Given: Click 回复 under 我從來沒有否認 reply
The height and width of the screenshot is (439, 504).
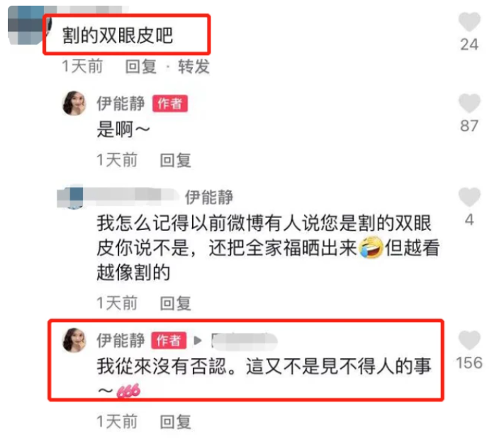Looking at the screenshot, I should click(176, 422).
